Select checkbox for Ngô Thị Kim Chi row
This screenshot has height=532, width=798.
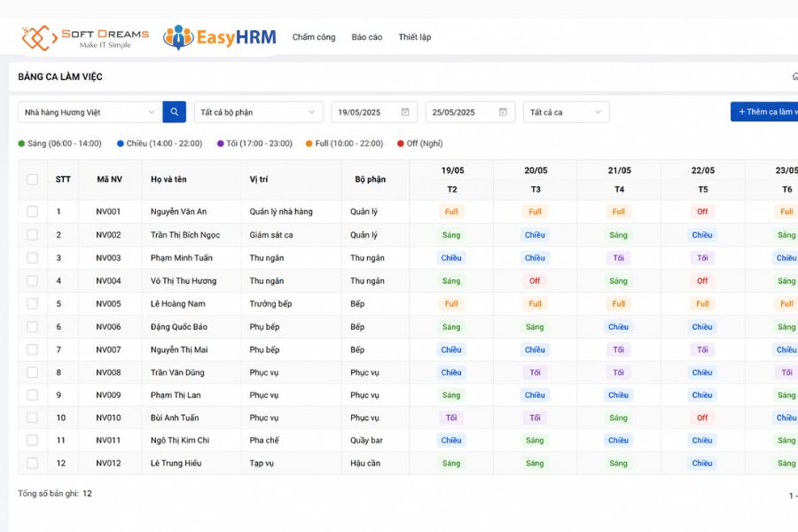pos(32,440)
